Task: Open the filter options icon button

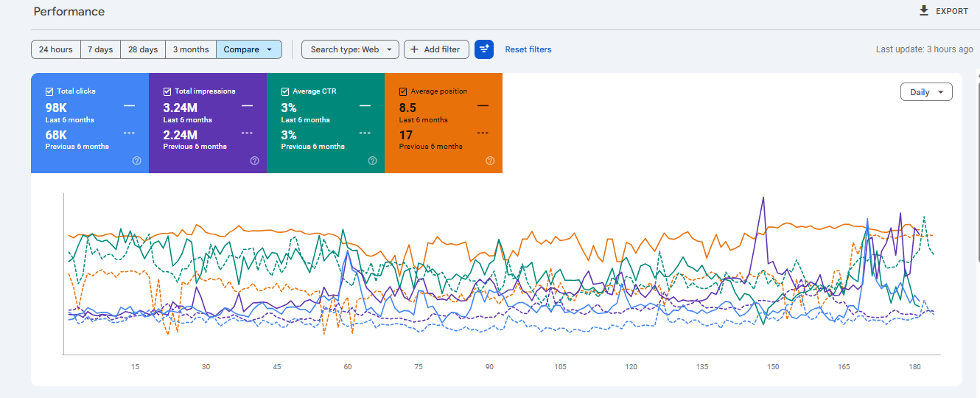Action: point(484,49)
